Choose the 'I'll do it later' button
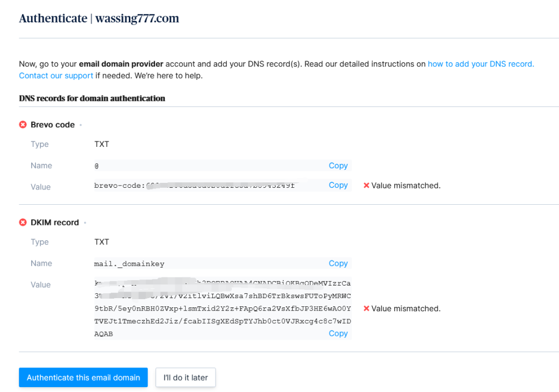The image size is (559, 392). pos(185,377)
